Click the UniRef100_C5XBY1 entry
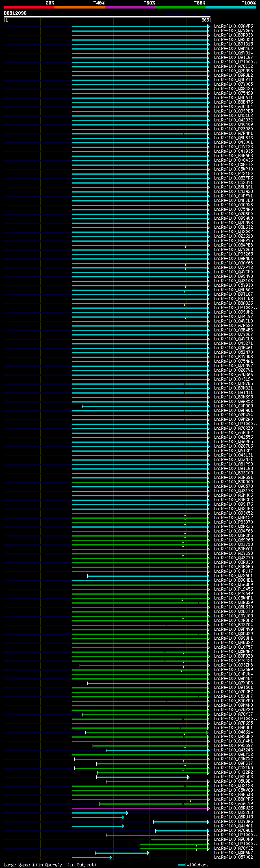 [233, 182]
